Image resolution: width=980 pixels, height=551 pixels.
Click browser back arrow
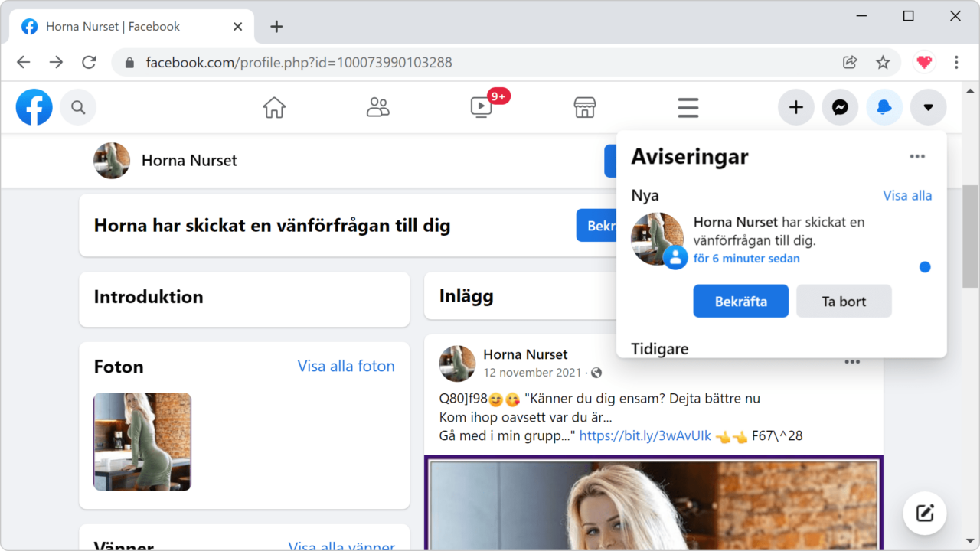(x=24, y=62)
